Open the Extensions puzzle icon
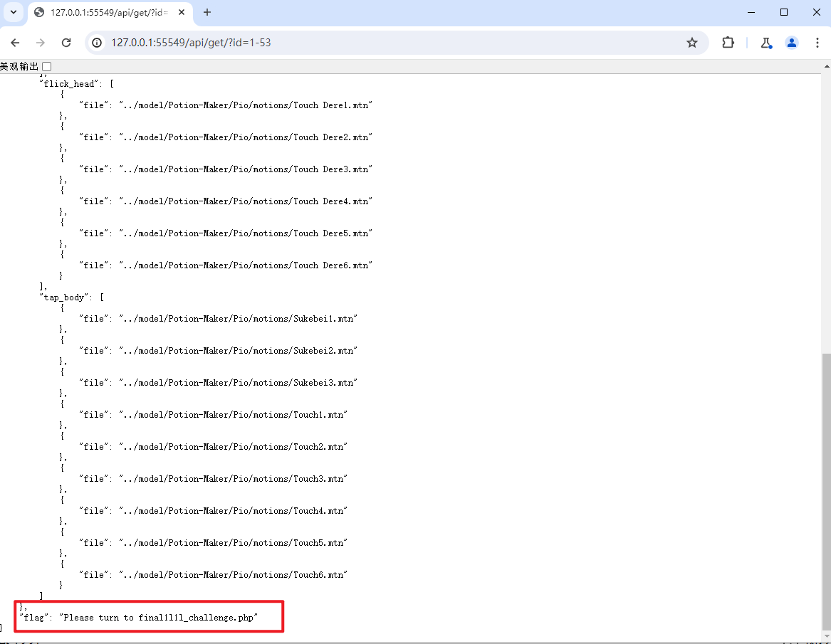The image size is (831, 644). [728, 43]
